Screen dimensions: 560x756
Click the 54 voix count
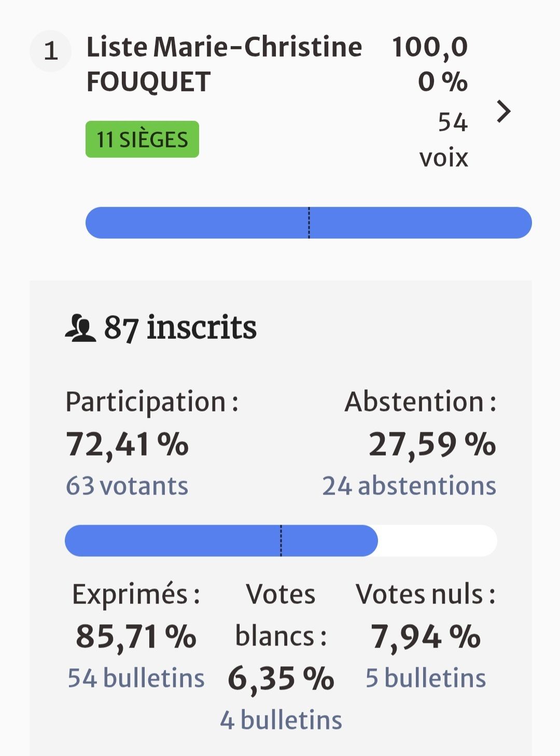(445, 140)
